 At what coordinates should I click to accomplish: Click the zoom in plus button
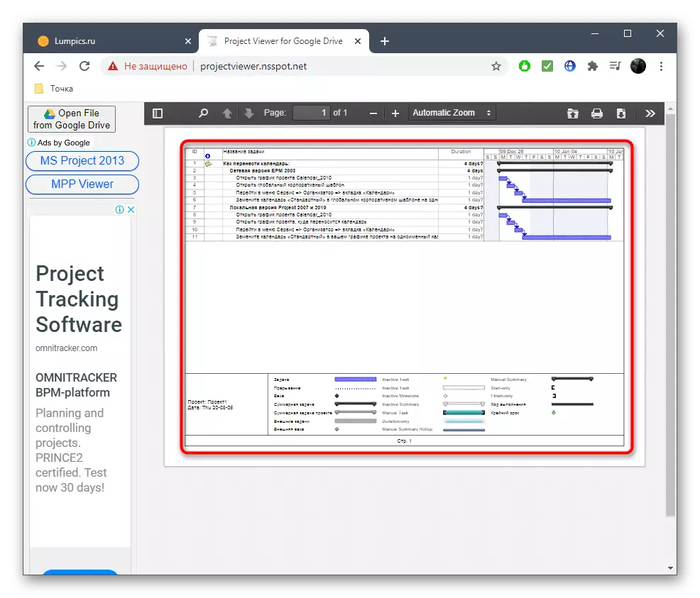(395, 113)
